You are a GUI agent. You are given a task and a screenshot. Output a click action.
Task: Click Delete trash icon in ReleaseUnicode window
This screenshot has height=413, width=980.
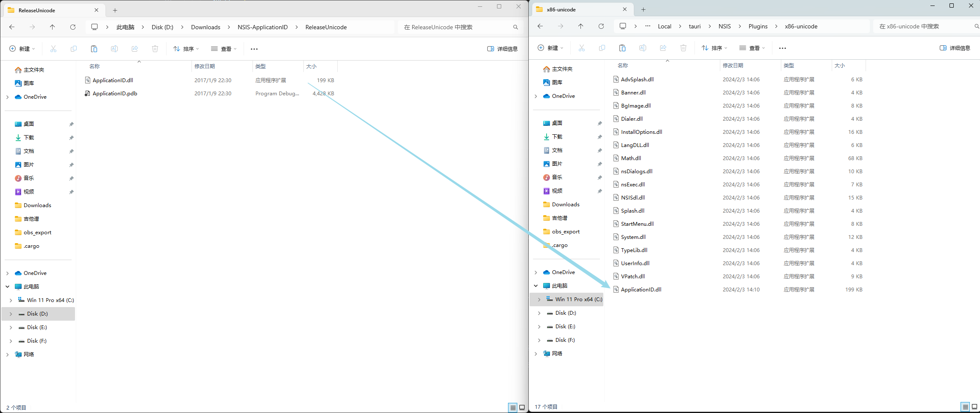coord(155,49)
